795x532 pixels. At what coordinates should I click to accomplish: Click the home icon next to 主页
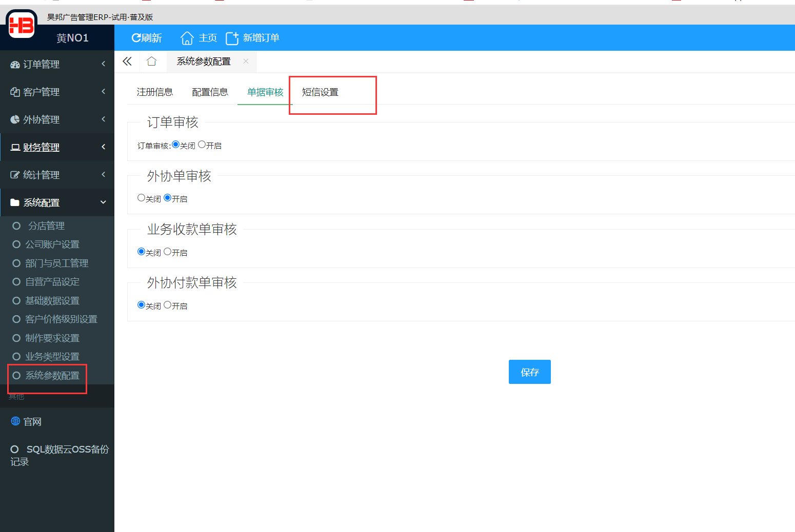point(187,38)
